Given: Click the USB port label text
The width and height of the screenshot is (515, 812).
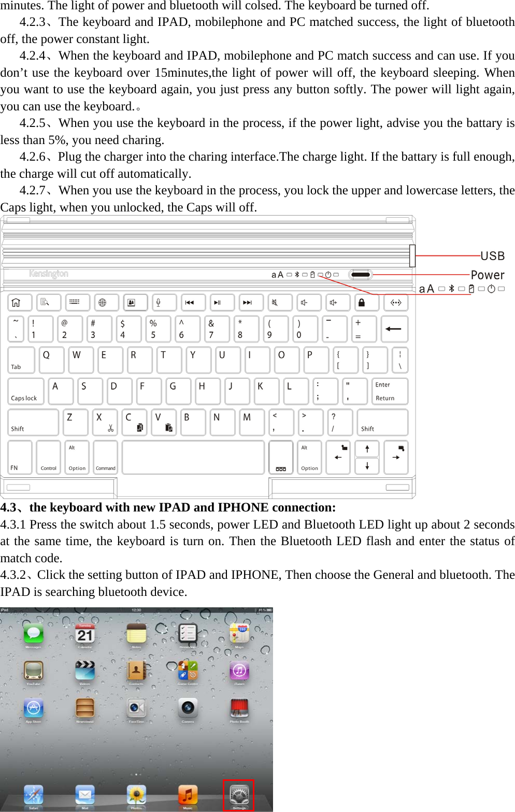Looking at the screenshot, I should click(x=493, y=256).
